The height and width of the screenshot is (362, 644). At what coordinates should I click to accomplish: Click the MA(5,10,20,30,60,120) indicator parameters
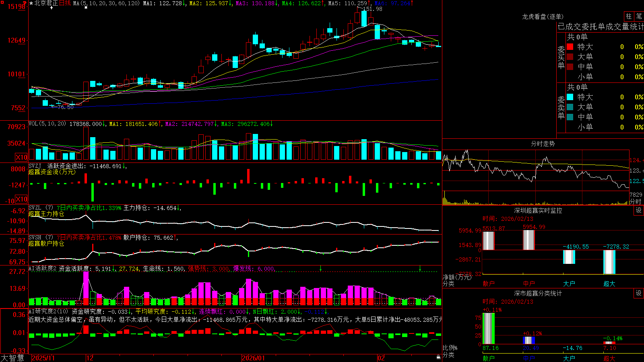click(106, 3)
